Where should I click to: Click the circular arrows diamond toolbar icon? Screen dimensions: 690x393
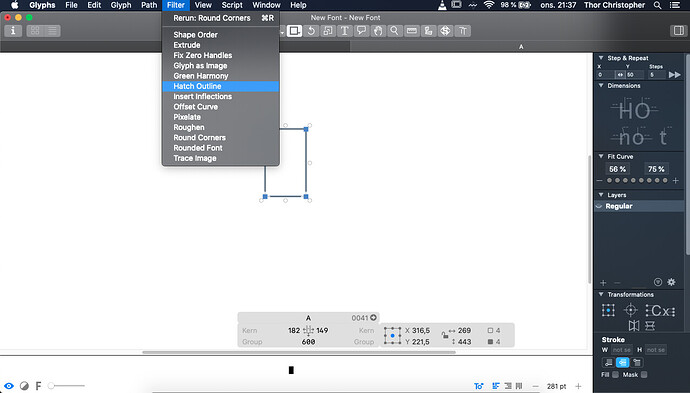pyautogui.click(x=445, y=31)
